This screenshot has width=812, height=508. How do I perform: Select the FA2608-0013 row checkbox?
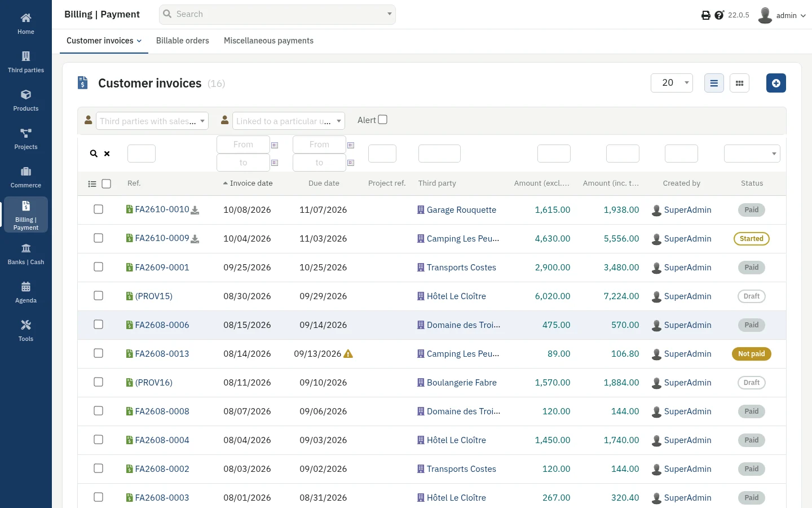(x=98, y=353)
